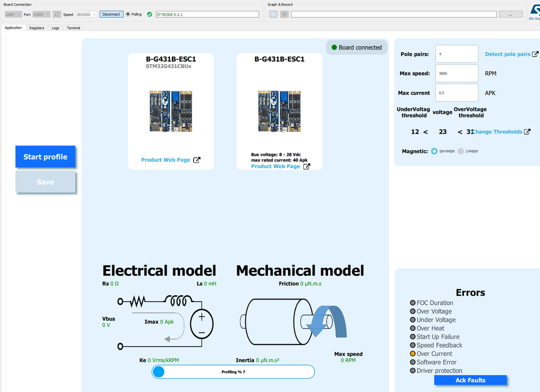Open external link icon beside Detect pole pairs
Image resolution: width=540 pixels, height=392 pixels.
535,54
